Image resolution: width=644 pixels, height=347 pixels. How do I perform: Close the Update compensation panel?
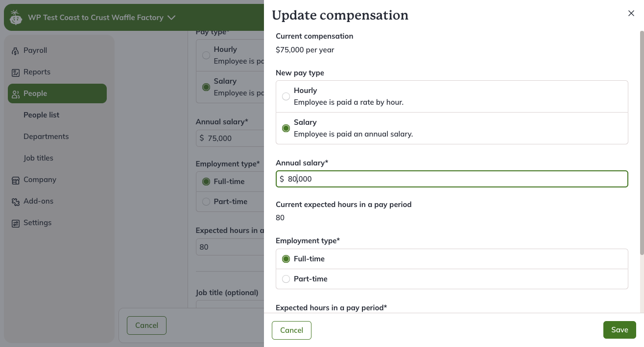[x=631, y=13]
